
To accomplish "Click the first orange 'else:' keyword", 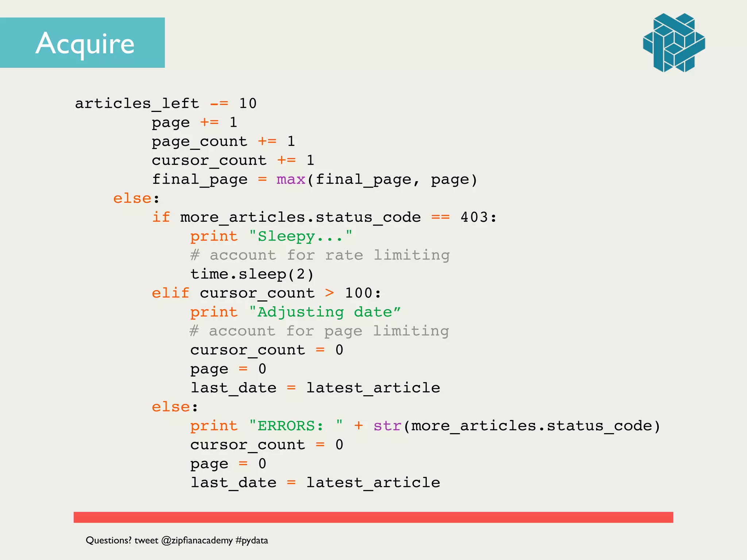I will point(132,198).
